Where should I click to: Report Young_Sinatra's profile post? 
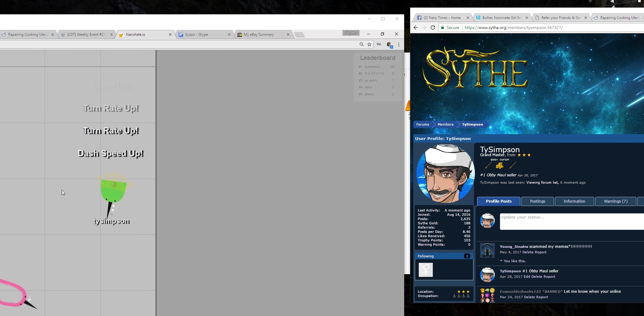point(541,252)
